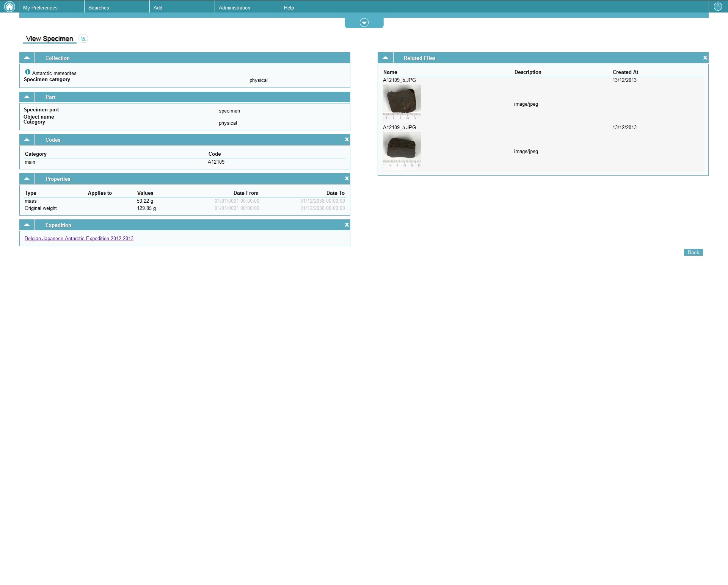Open the My Preferences menu
The height and width of the screenshot is (585, 728).
pyautogui.click(x=40, y=8)
